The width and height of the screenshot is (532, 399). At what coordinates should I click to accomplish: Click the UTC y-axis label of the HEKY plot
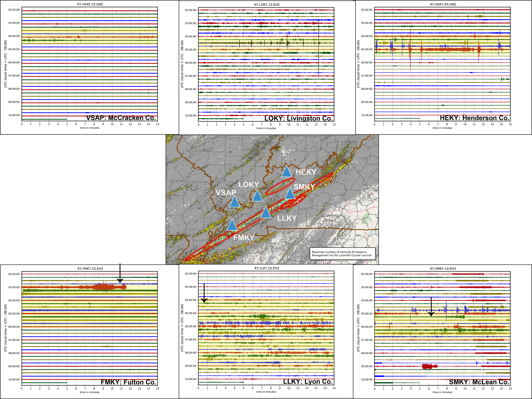click(x=358, y=64)
